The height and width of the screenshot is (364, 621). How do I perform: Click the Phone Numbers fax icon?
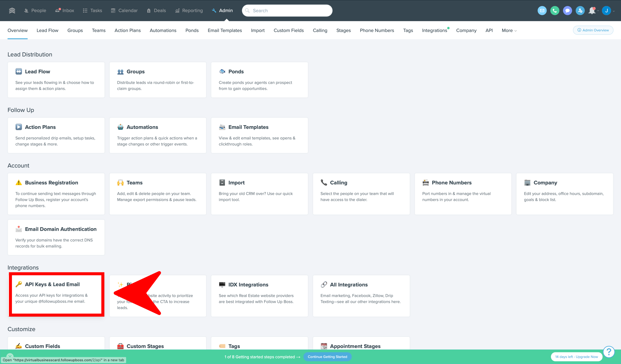click(x=425, y=183)
